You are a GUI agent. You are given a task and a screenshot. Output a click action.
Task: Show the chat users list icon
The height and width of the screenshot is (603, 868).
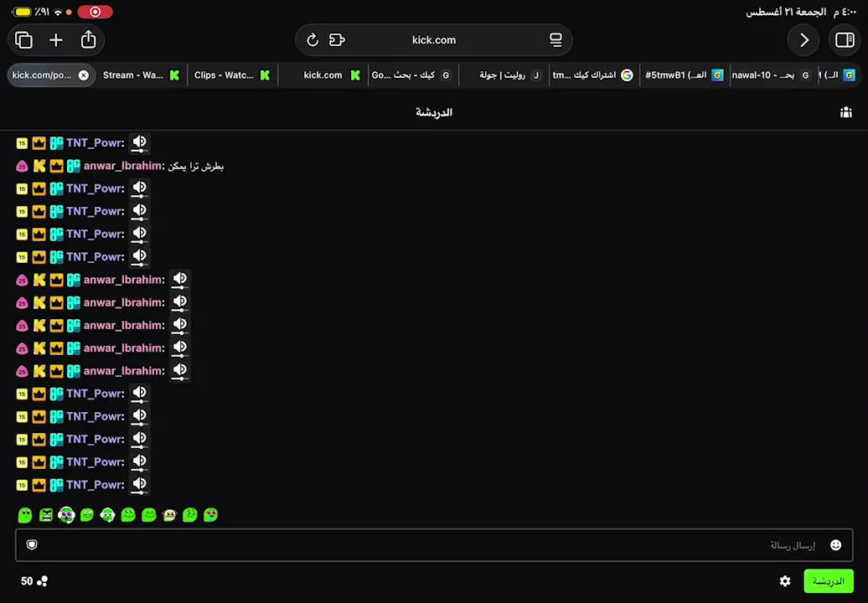coord(846,112)
